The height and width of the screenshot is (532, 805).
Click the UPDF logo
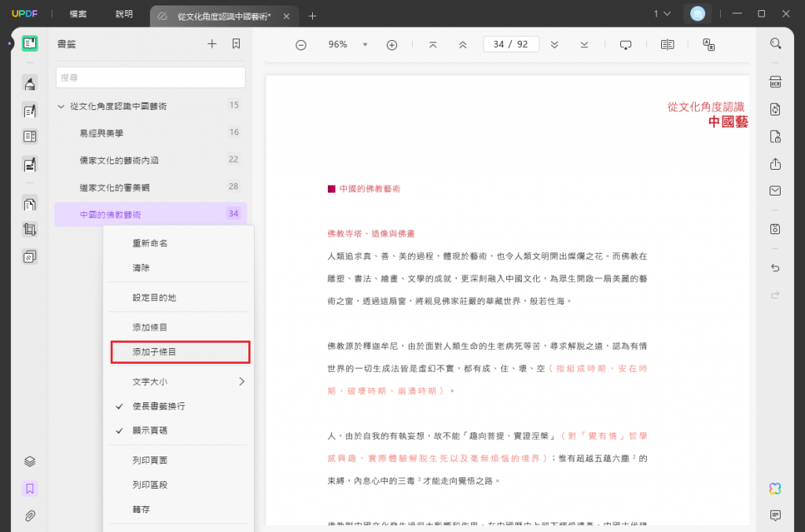[24, 14]
